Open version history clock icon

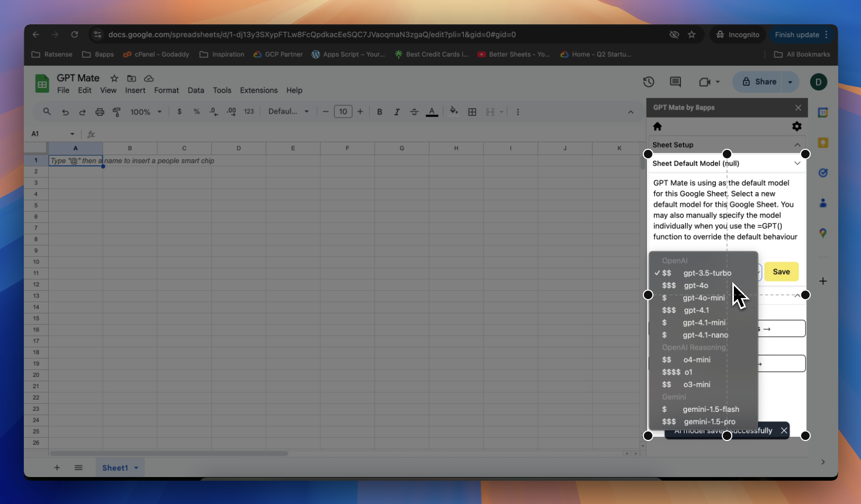(x=649, y=82)
